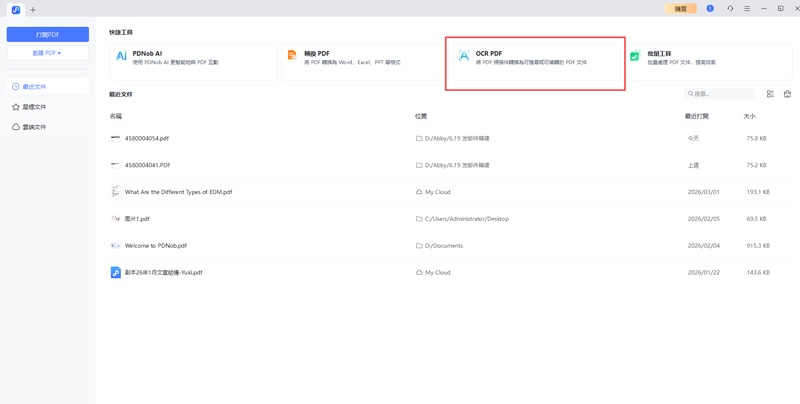Click the 轉換 PDF converter icon
This screenshot has height=404, width=800.
point(292,56)
